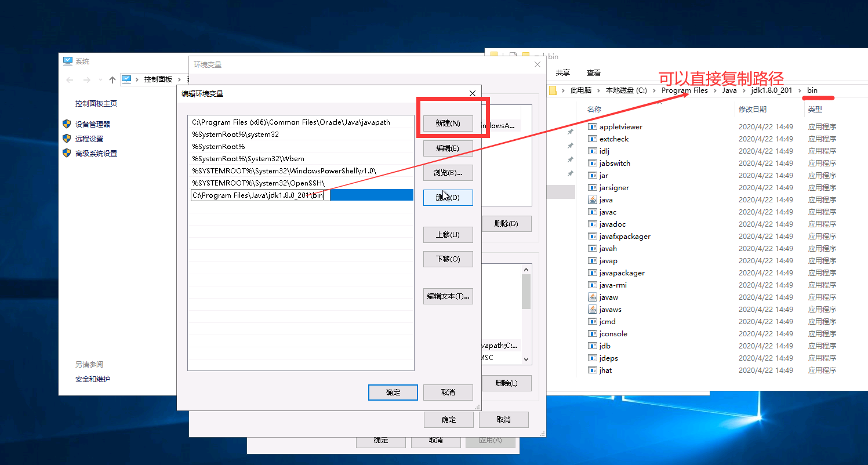Click the 新建(N) button
Image resolution: width=868 pixels, height=465 pixels.
(x=448, y=123)
